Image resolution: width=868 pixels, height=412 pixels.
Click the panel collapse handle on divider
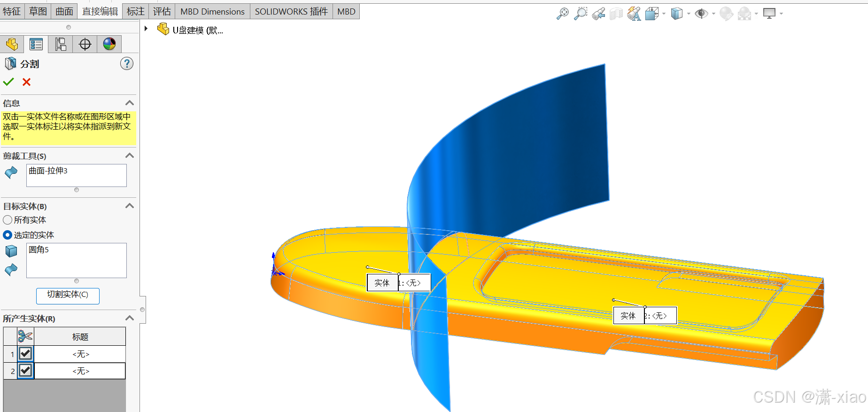[142, 310]
